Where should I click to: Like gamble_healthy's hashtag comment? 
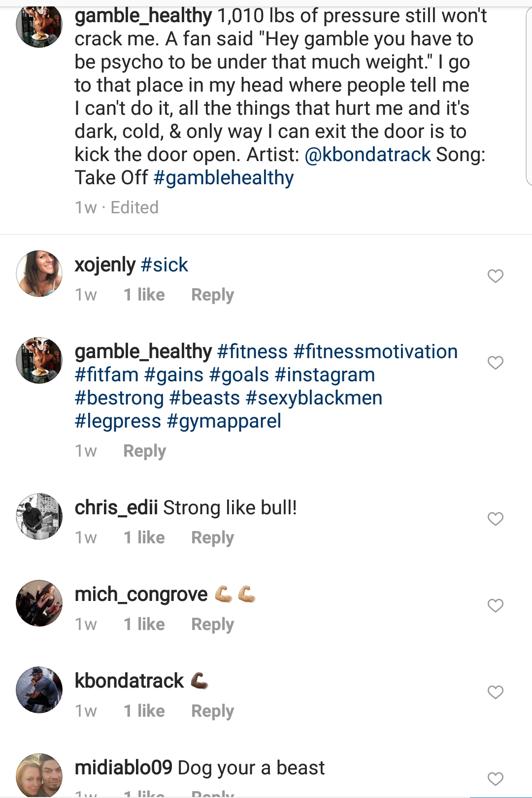pos(495,363)
